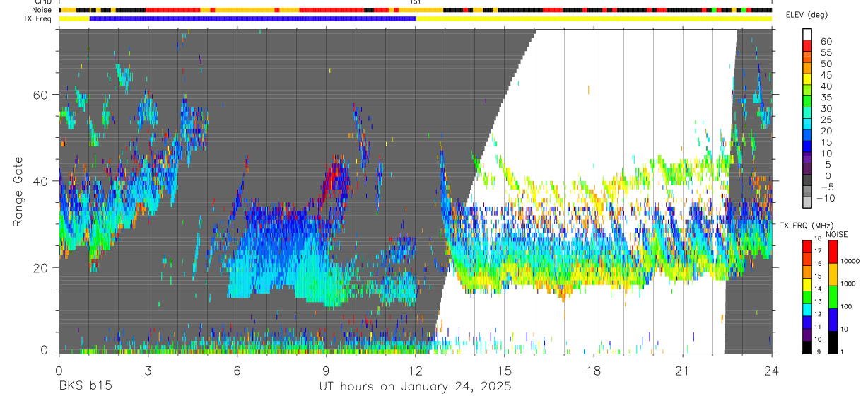The width and height of the screenshot is (868, 401).
Task: Click the '18' label in TX FRQ legend
Action: (818, 238)
